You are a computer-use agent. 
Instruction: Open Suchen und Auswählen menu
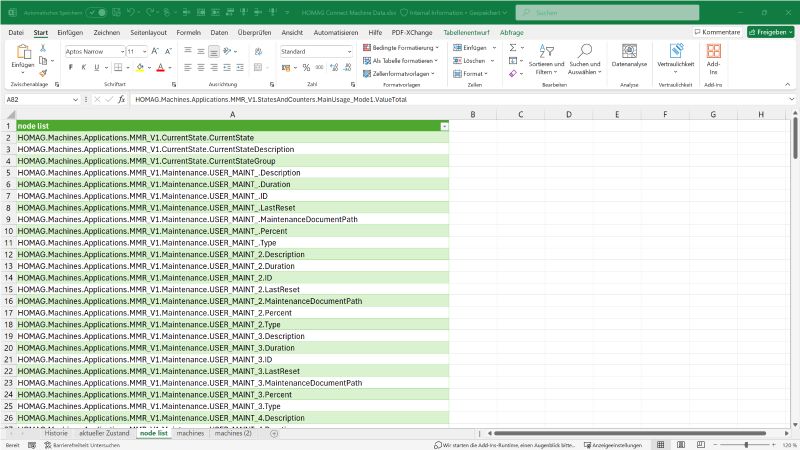[x=585, y=60]
